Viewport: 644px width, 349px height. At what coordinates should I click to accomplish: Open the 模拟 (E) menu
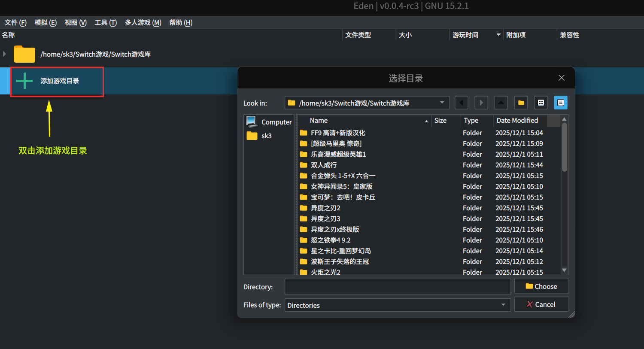coord(46,22)
